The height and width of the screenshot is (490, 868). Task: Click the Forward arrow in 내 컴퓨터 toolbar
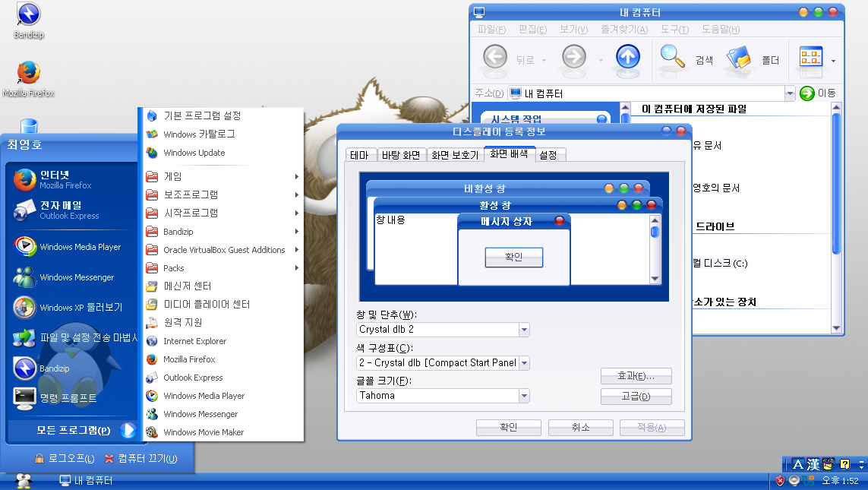(x=574, y=57)
